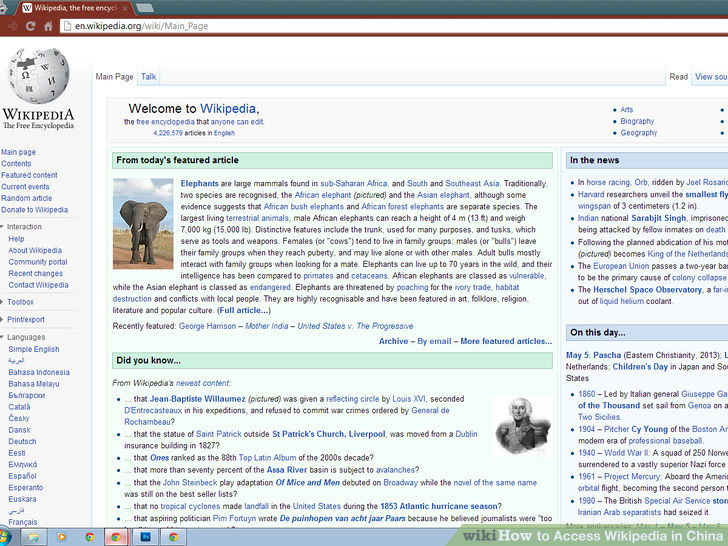This screenshot has width=728, height=546.
Task: Open About Wikipedia
Action: [x=35, y=251]
